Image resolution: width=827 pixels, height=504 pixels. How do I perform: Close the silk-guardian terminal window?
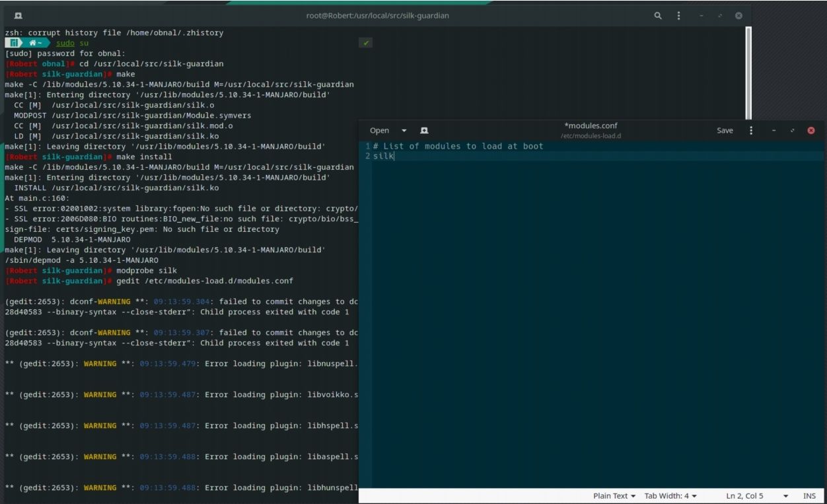click(x=738, y=16)
